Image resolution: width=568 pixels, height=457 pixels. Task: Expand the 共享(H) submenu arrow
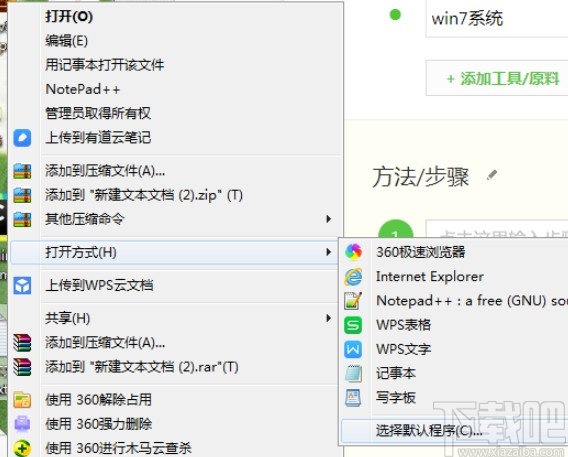328,318
